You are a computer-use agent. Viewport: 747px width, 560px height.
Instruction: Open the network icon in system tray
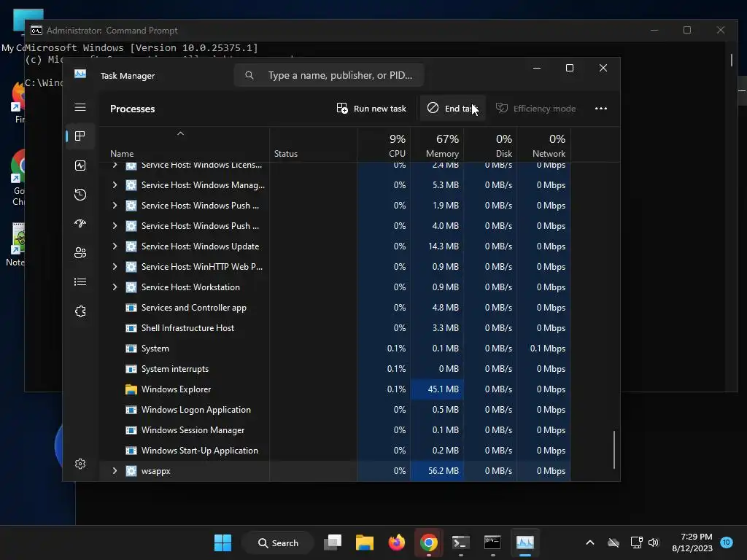636,542
